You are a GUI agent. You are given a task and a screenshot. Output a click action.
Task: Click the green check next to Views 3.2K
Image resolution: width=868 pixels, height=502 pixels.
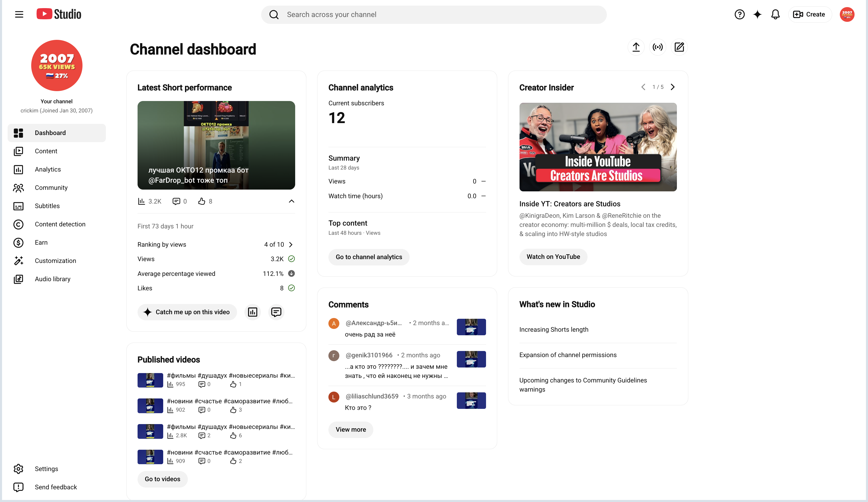[x=291, y=259]
